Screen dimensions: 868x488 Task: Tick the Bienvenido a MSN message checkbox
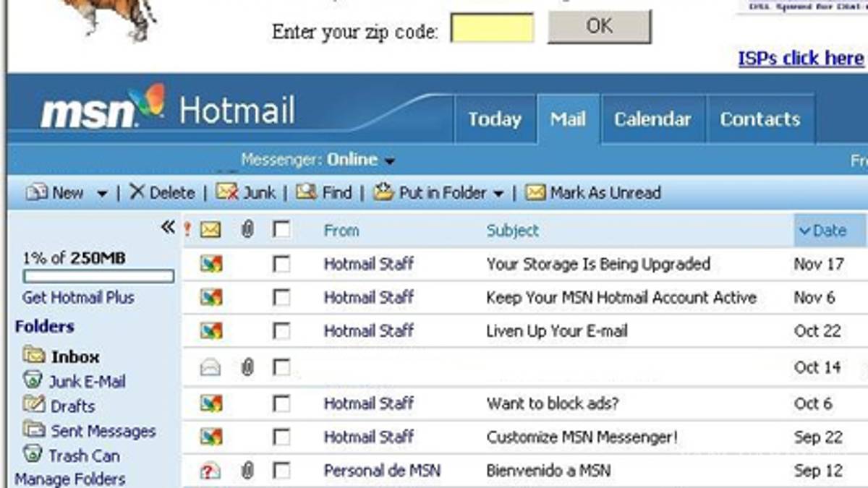click(281, 471)
